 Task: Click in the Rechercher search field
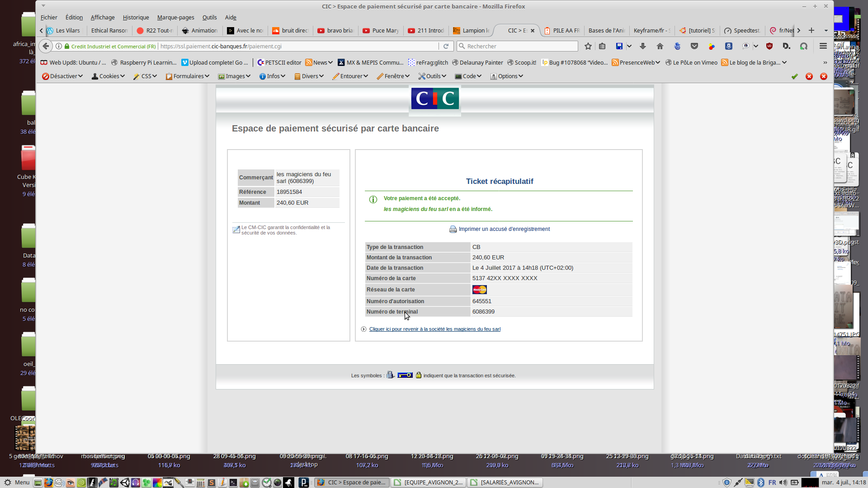tap(520, 46)
